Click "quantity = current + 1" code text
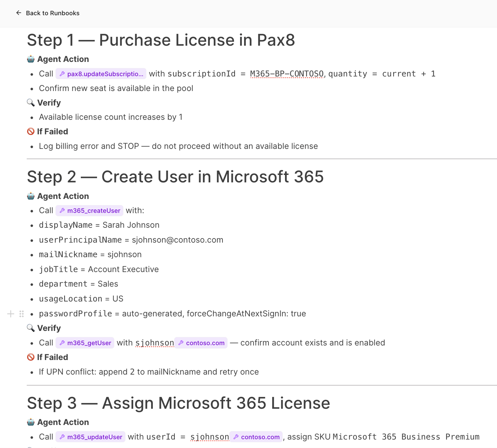Screen dimensions: 497x448 click(382, 74)
